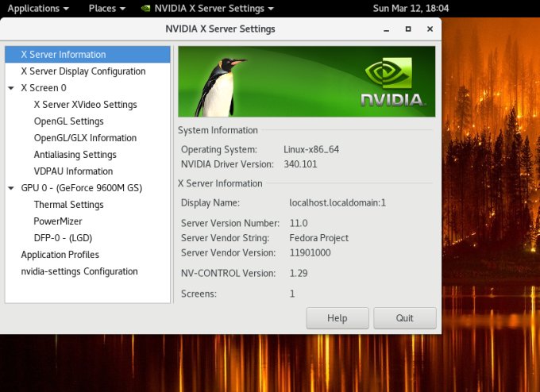
Task: Show OpenGL/GLX Information
Action: click(85, 138)
